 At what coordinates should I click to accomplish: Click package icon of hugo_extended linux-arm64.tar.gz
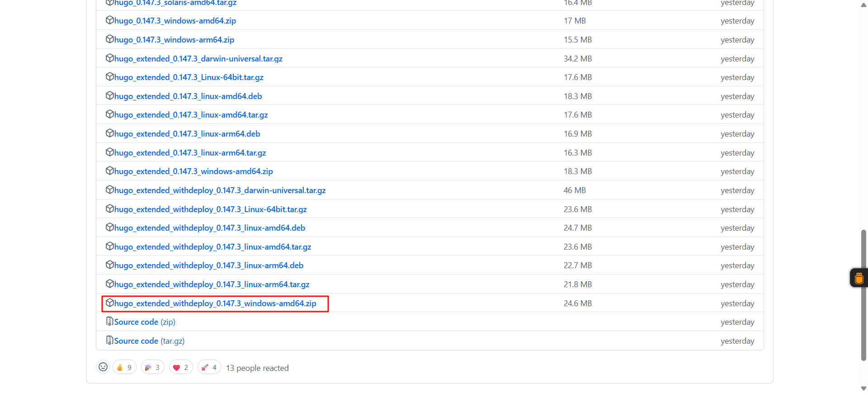tap(109, 152)
